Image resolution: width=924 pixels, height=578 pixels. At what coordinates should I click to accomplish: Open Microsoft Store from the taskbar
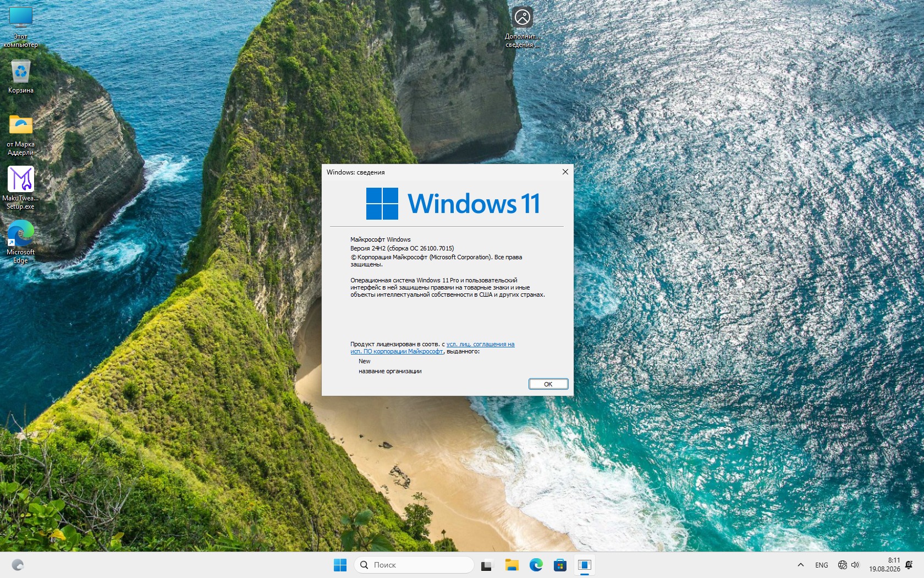(560, 565)
